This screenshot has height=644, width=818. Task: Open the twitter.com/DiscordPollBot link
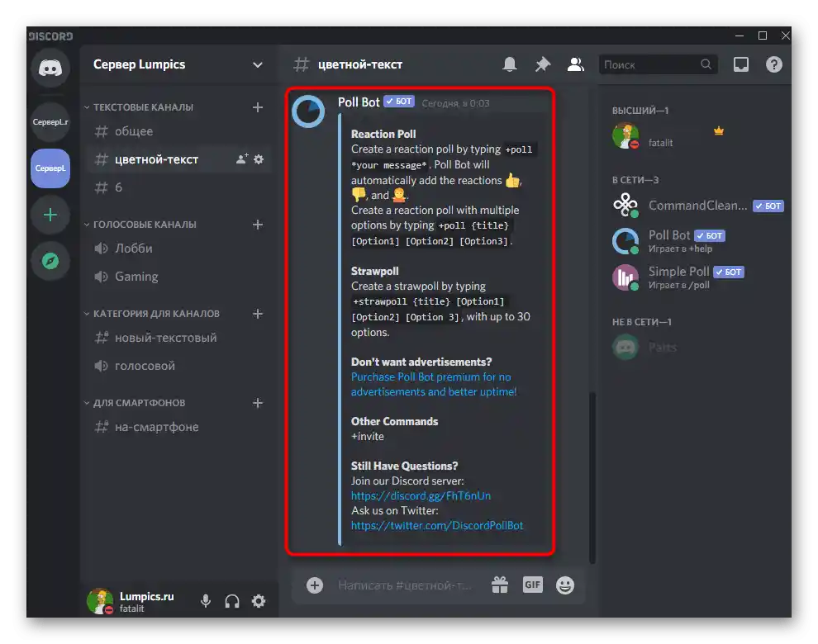pos(436,525)
